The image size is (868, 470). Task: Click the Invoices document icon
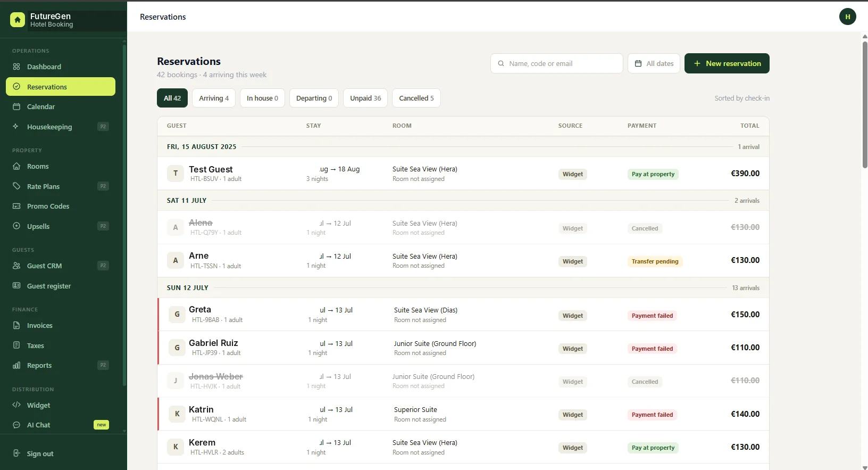point(16,325)
